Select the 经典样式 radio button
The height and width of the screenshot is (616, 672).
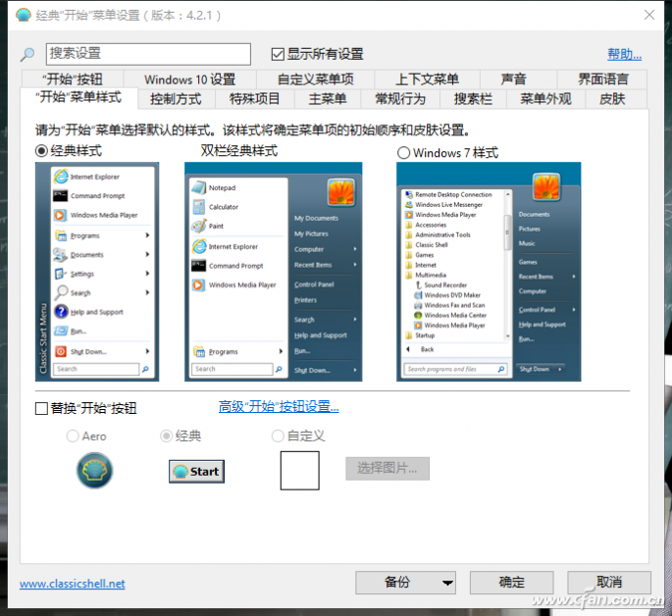[41, 151]
